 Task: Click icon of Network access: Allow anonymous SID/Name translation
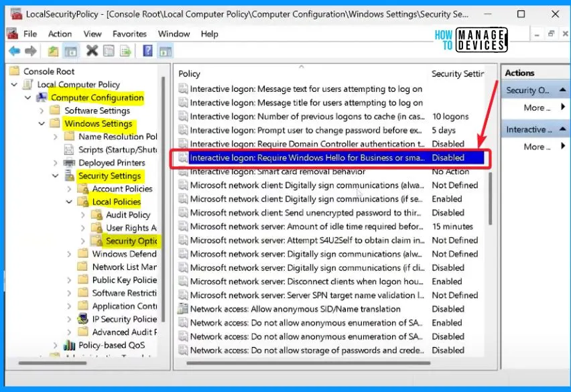183,309
